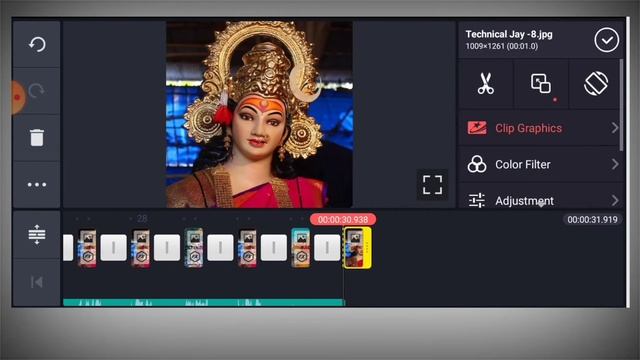Viewport: 640px width, 360px height.
Task: Open fullscreen preview with the corner-brackets icon
Action: (x=432, y=185)
